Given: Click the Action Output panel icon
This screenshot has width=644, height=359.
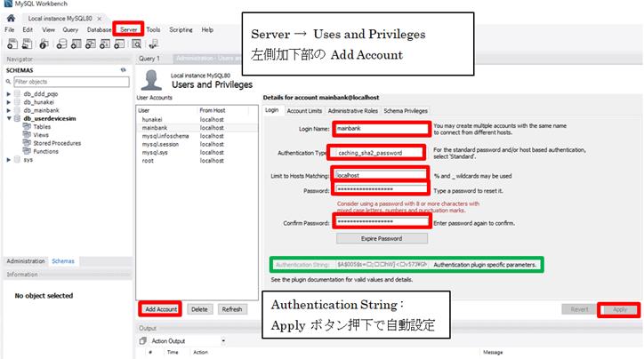Looking at the screenshot, I should (142, 341).
